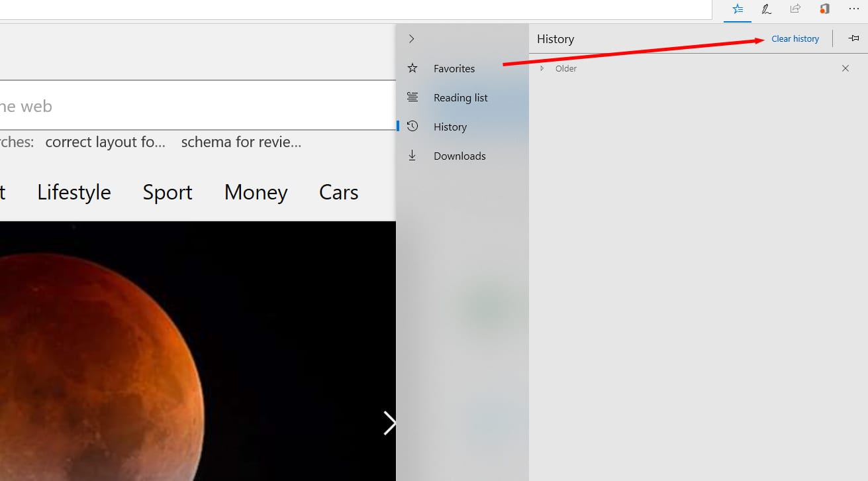The image size is (868, 481).
Task: Open the Reading list section
Action: (462, 97)
